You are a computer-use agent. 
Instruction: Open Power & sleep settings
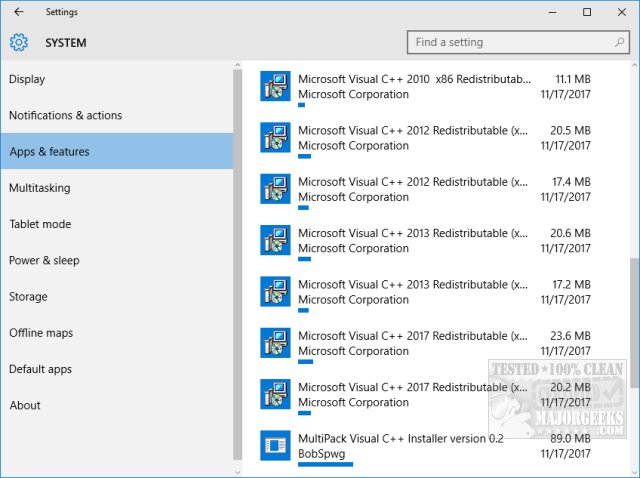(44, 260)
